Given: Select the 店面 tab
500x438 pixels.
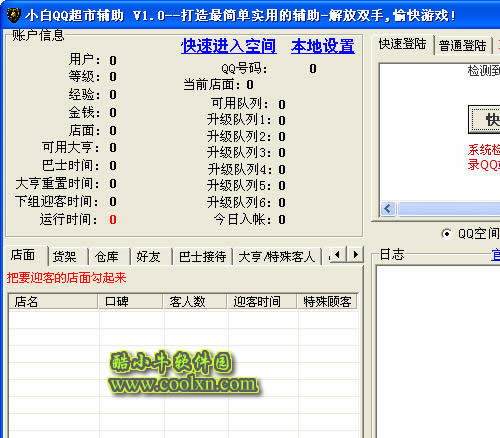Looking at the screenshot, I should 23,255.
